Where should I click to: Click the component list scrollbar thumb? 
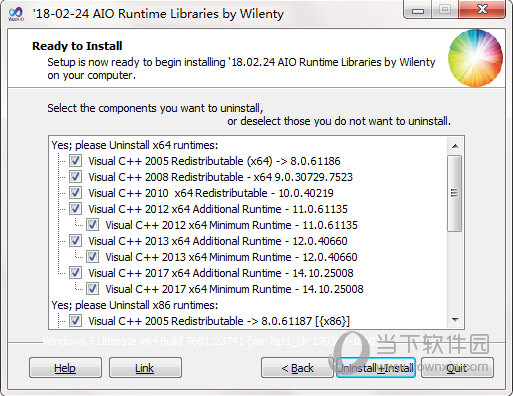pos(455,193)
